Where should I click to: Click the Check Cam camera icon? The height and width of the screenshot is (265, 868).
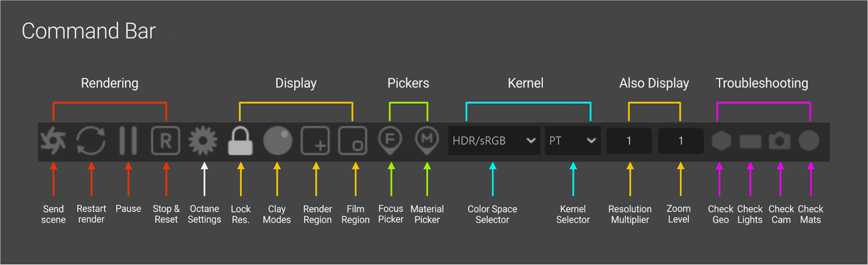[x=780, y=141]
